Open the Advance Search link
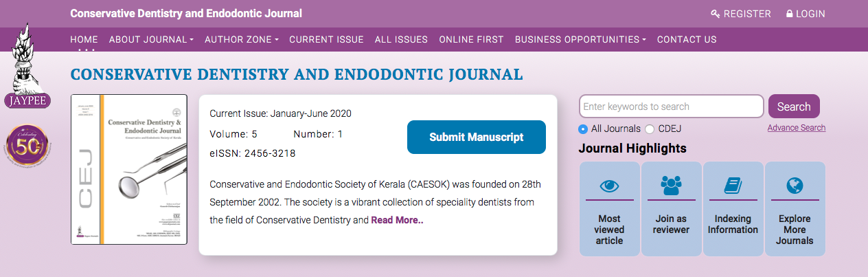868x277 pixels. point(796,128)
